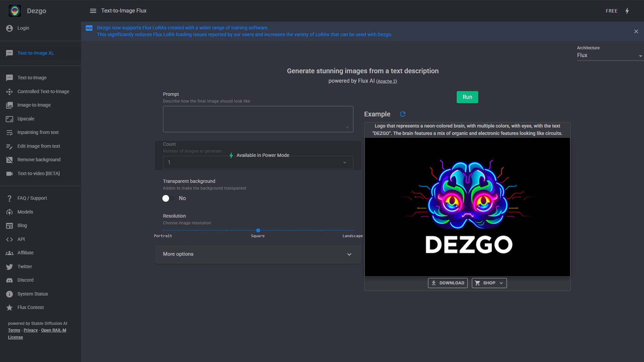Open the Privacy link
Screen dimensions: 644x362
(31, 330)
